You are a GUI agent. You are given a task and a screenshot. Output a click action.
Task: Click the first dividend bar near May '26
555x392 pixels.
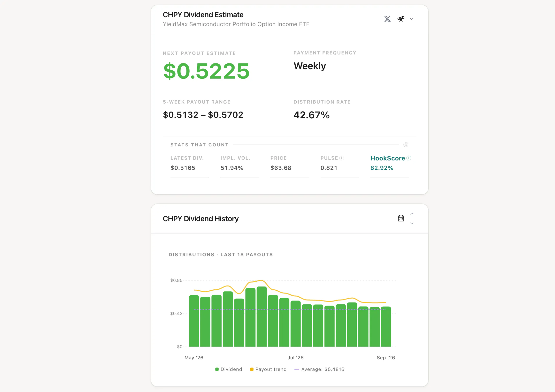194,321
